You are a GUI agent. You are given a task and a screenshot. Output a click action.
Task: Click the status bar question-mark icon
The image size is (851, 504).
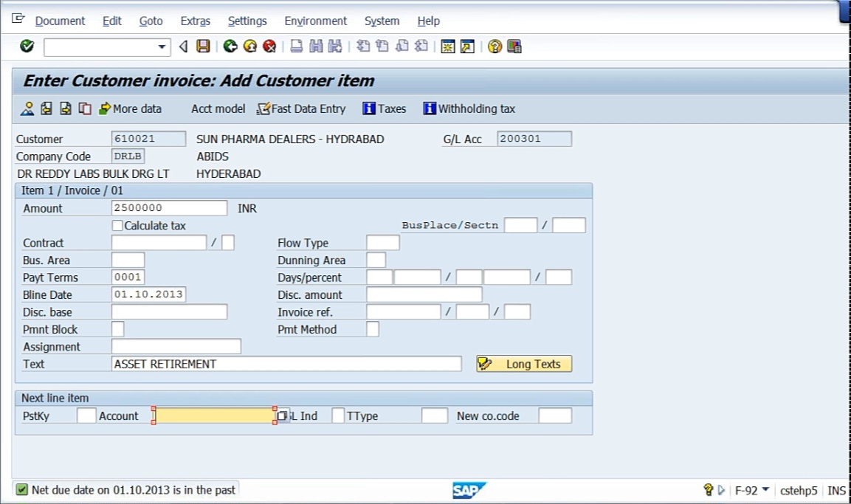click(x=708, y=490)
